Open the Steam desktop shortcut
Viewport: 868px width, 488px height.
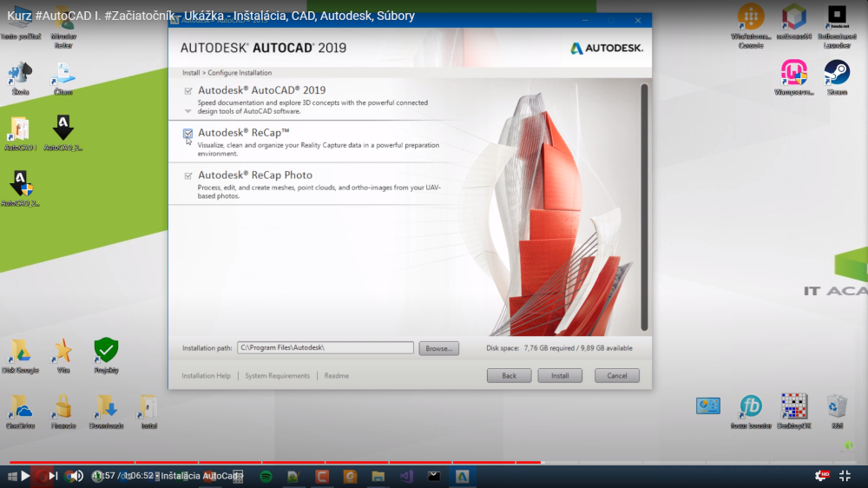(837, 73)
